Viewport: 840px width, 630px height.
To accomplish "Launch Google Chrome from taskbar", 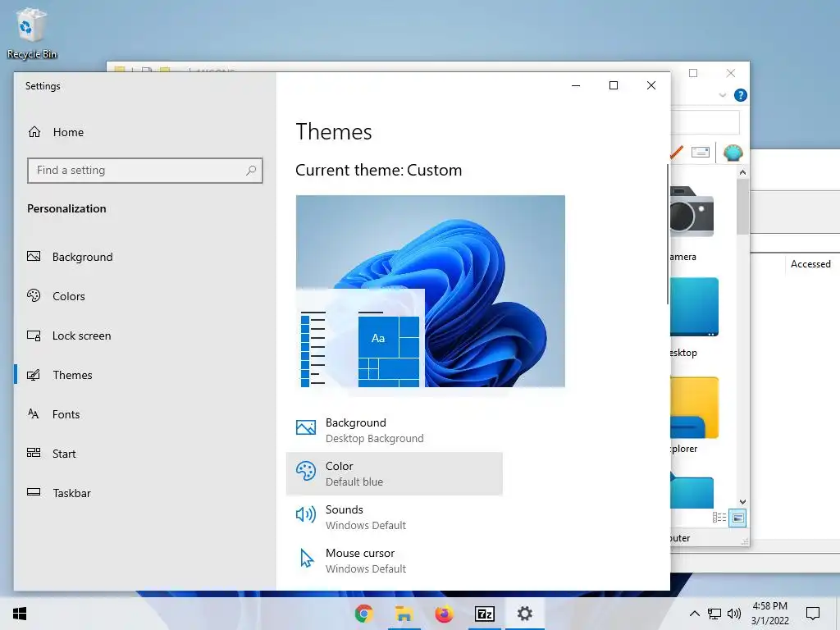I will point(363,614).
